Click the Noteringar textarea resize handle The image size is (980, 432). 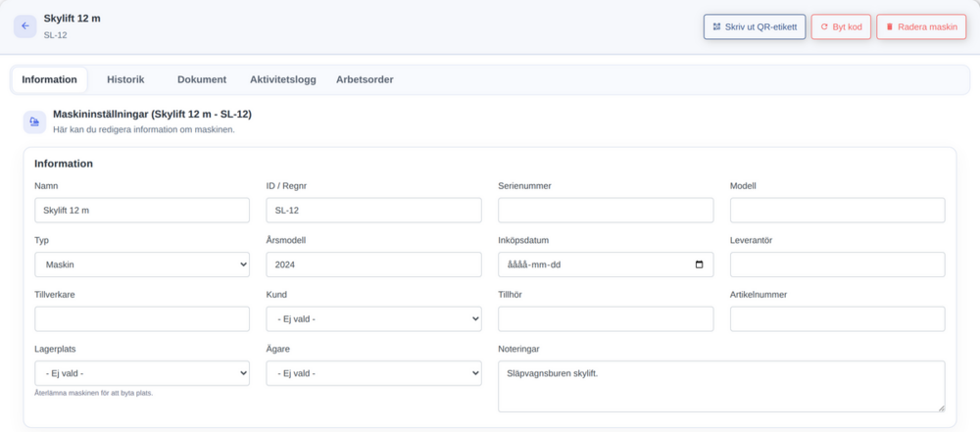tap(941, 408)
